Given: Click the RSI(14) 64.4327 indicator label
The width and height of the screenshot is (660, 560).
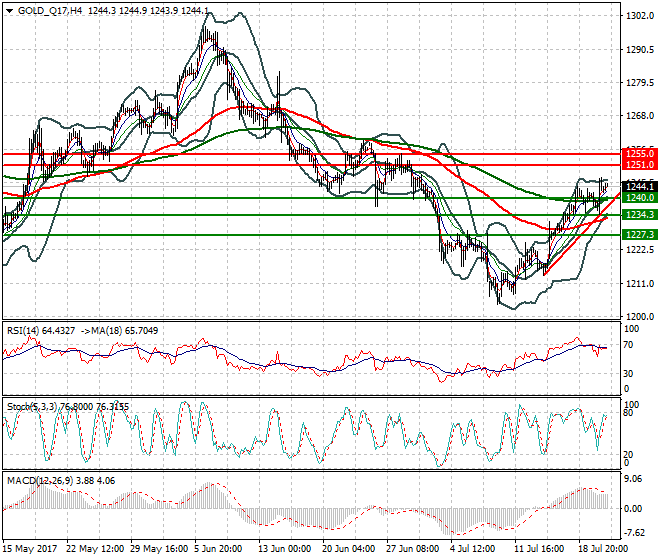Looking at the screenshot, I should pos(41,331).
